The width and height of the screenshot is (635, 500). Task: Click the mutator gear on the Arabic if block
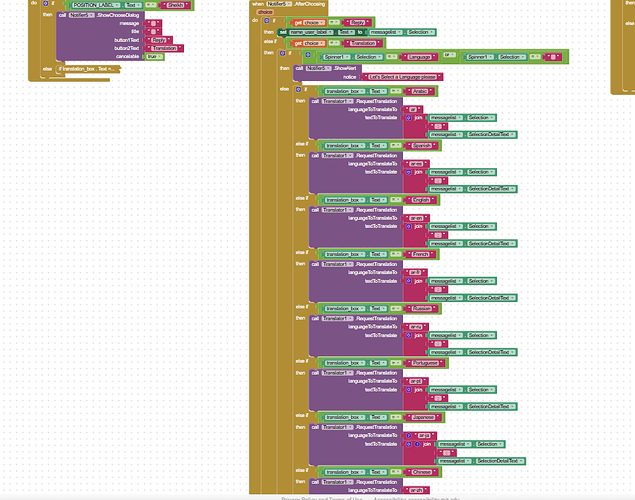300,90
